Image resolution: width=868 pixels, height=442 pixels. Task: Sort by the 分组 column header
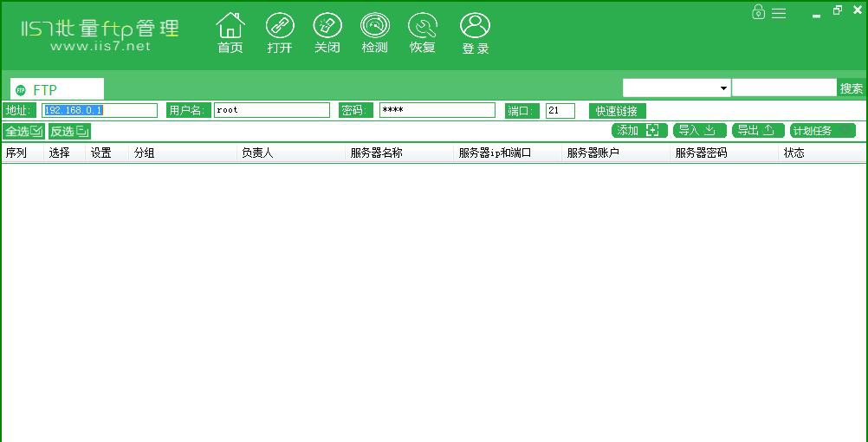183,153
